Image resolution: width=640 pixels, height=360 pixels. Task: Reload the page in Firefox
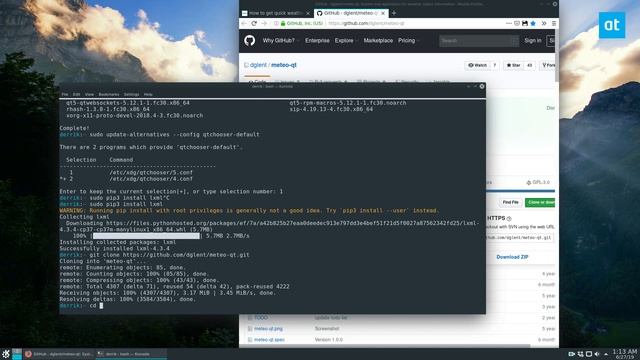click(x=254, y=23)
